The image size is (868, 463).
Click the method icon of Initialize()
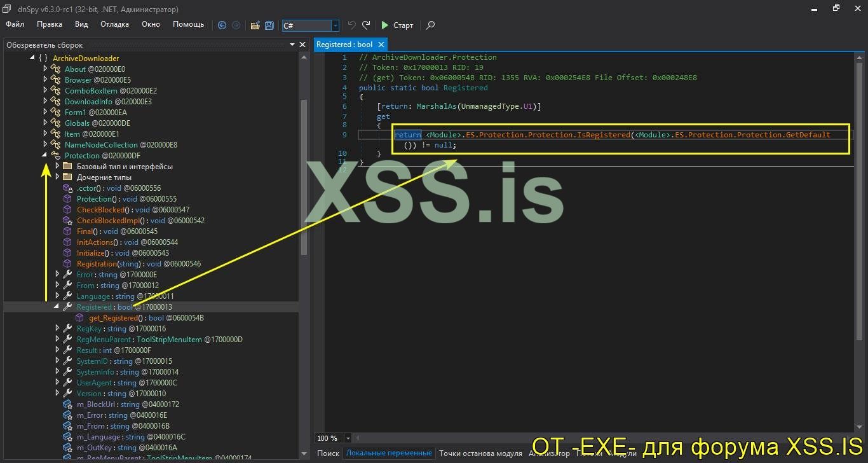tap(67, 253)
